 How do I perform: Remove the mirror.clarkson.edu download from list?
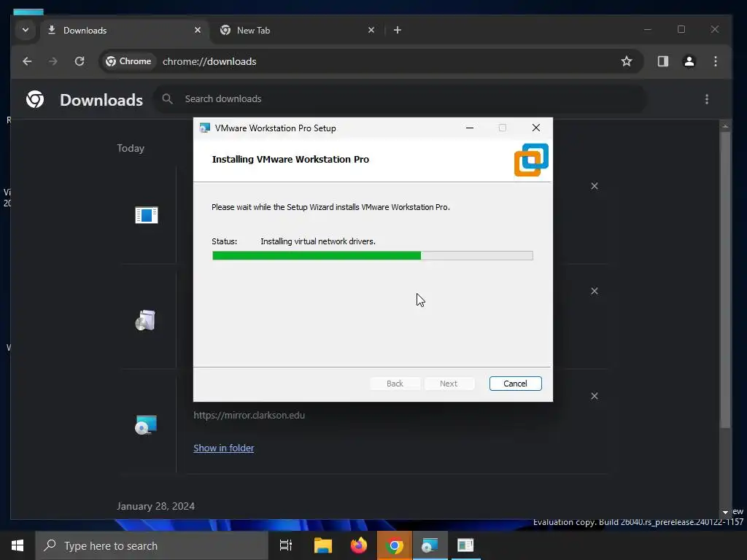[594, 396]
